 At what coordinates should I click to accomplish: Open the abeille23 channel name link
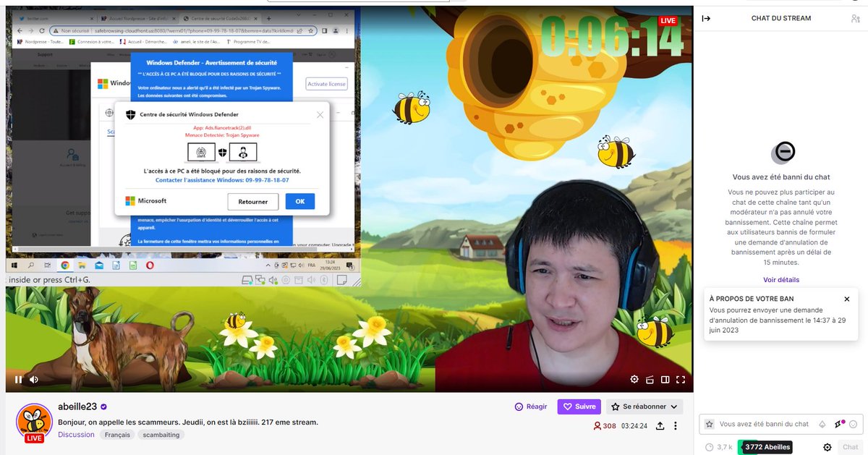77,407
